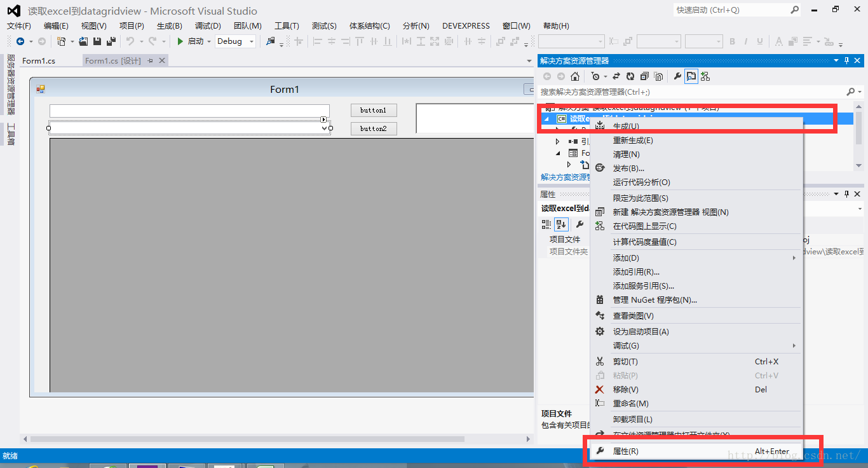Collapse the selected project node in tree
This screenshot has height=468, width=868.
coord(546,119)
